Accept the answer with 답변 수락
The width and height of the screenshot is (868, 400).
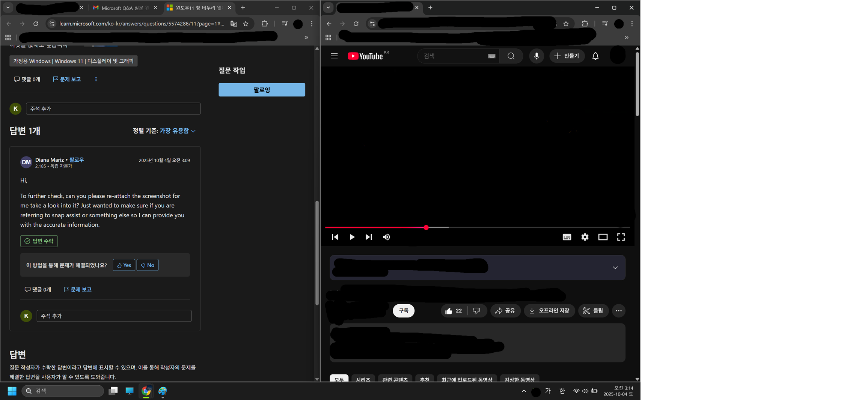39,241
